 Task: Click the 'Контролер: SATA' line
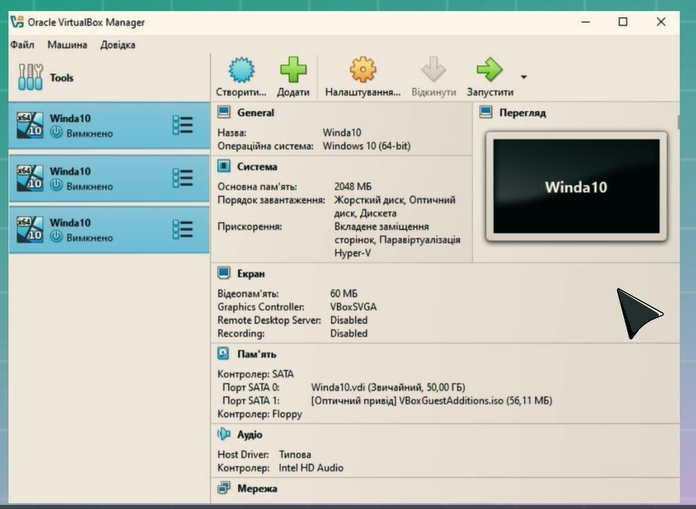click(256, 374)
